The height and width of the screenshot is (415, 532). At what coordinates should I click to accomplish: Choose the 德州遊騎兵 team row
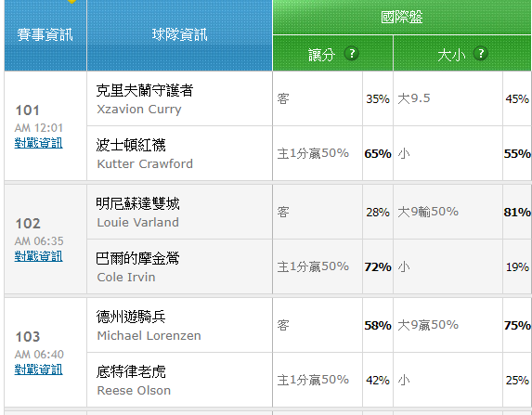pos(179,325)
